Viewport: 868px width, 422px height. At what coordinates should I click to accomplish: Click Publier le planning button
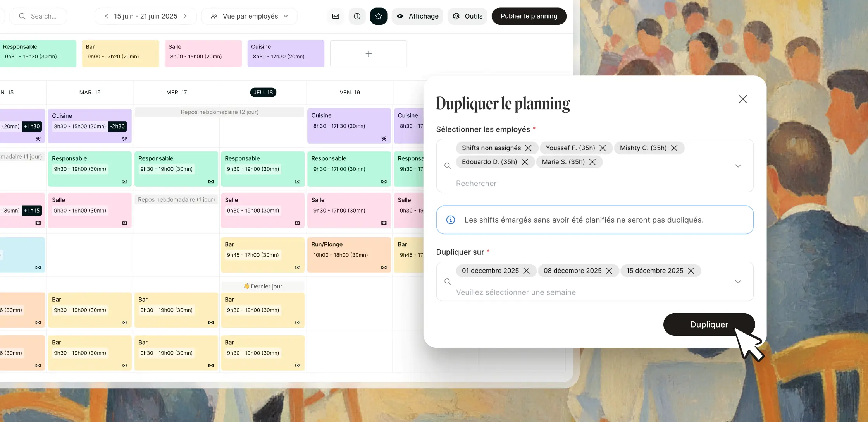529,16
